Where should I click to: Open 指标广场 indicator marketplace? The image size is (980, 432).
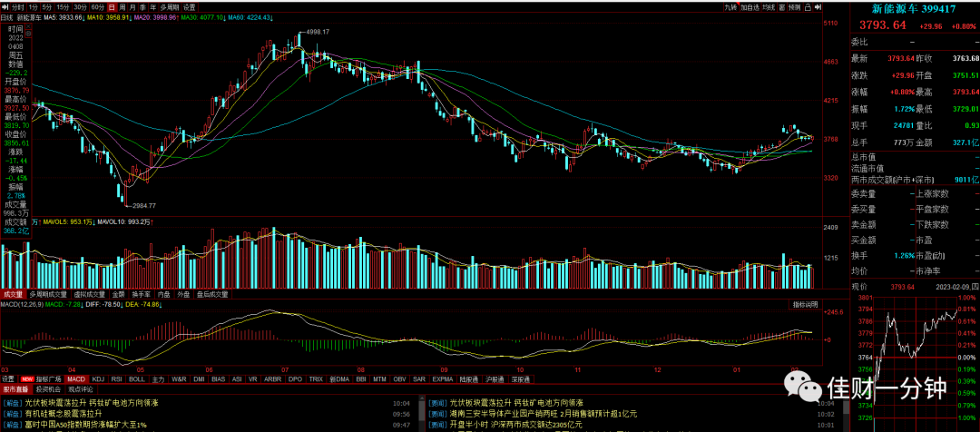pyautogui.click(x=41, y=378)
